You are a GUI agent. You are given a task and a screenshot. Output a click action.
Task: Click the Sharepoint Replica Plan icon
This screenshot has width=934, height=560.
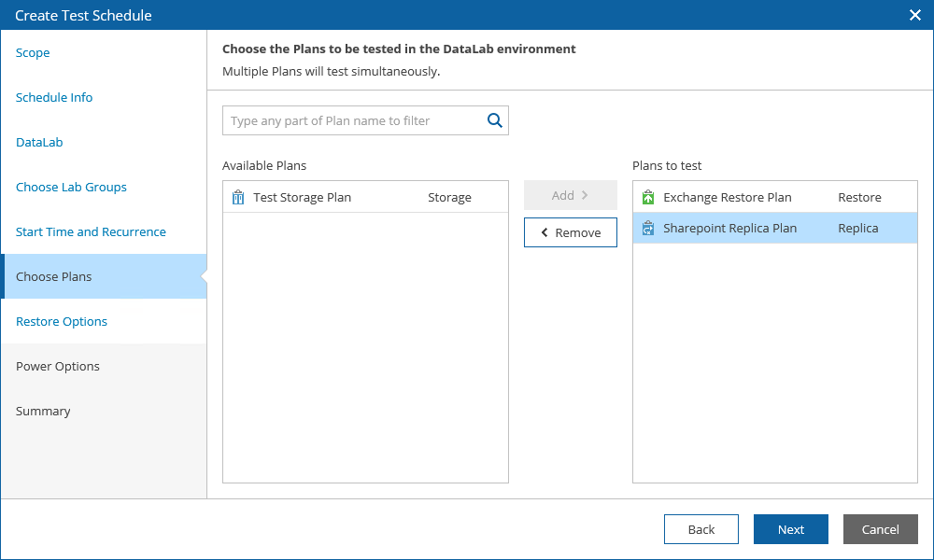pos(648,229)
